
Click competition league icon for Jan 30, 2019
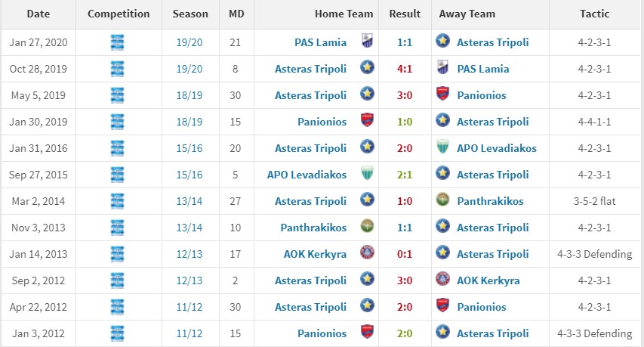tap(117, 122)
